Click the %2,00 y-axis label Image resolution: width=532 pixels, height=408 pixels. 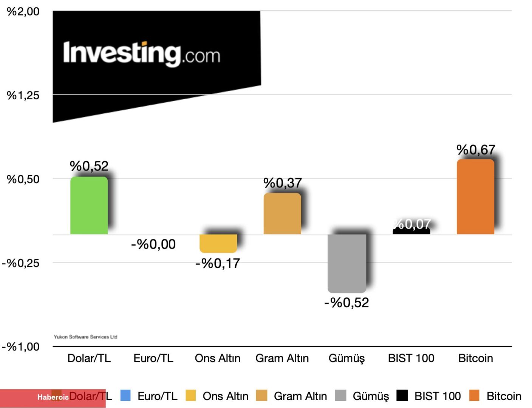point(23,11)
